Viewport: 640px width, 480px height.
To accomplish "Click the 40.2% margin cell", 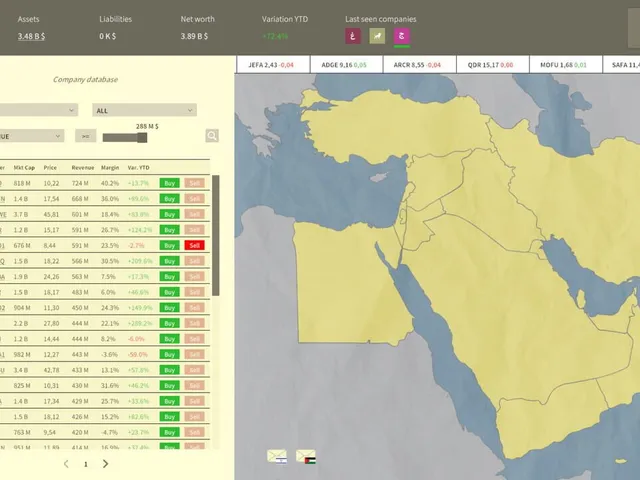I will point(110,183).
